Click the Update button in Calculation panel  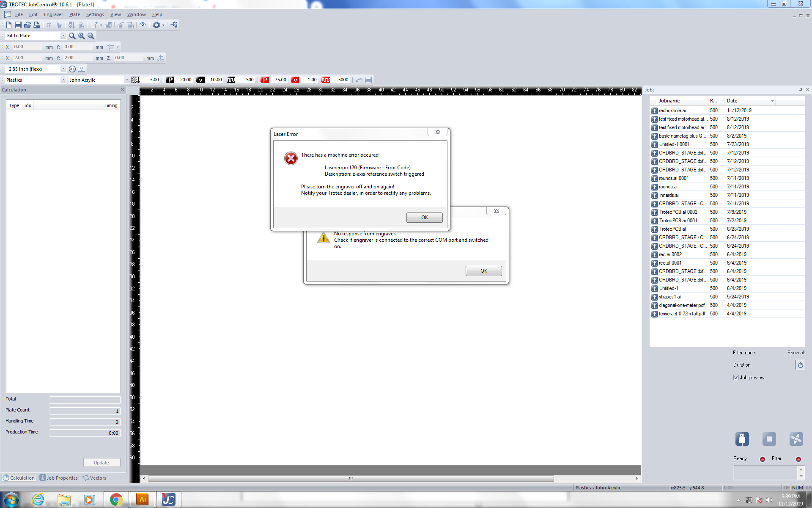click(101, 463)
